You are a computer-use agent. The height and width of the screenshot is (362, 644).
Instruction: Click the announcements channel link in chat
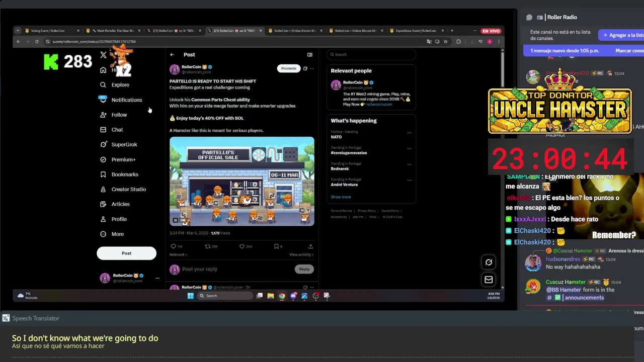pyautogui.click(x=575, y=298)
